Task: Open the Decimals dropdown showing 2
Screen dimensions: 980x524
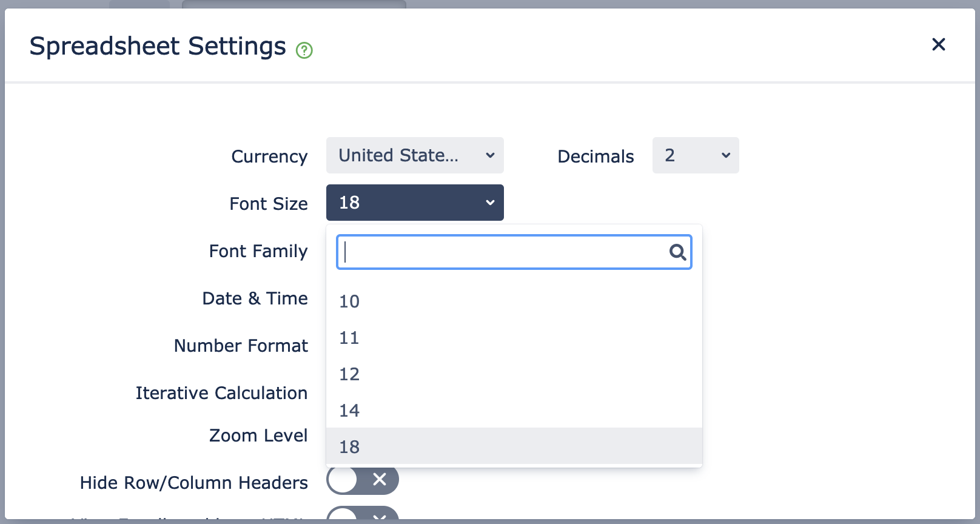Action: [x=696, y=155]
